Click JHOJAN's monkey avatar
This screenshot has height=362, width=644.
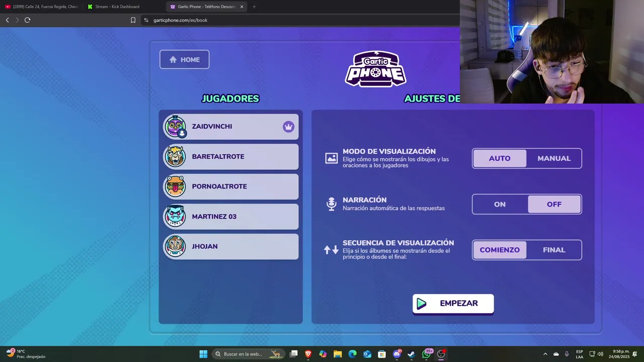[x=175, y=246]
